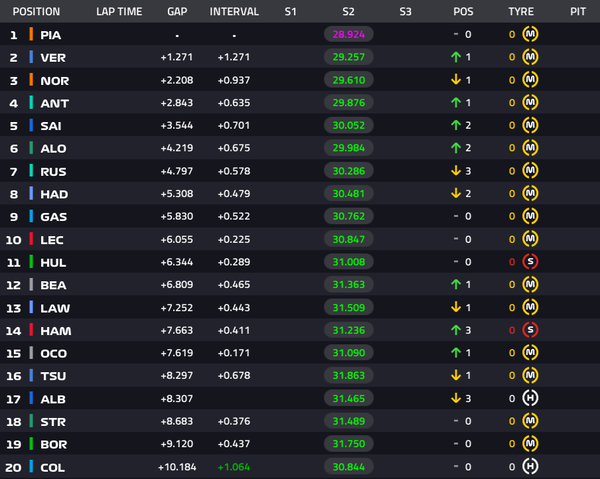Click the PIT column header
Screen dimensions: 600x479
pyautogui.click(x=578, y=11)
